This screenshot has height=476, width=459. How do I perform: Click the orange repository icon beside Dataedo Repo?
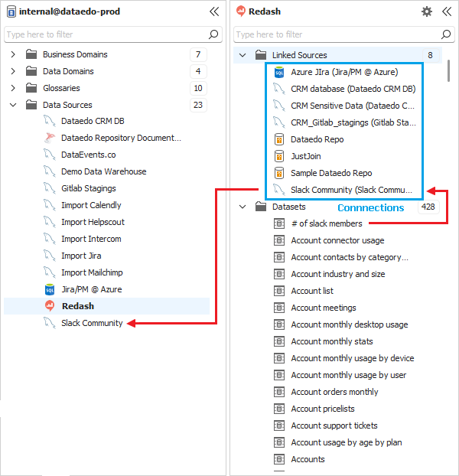coord(279,139)
